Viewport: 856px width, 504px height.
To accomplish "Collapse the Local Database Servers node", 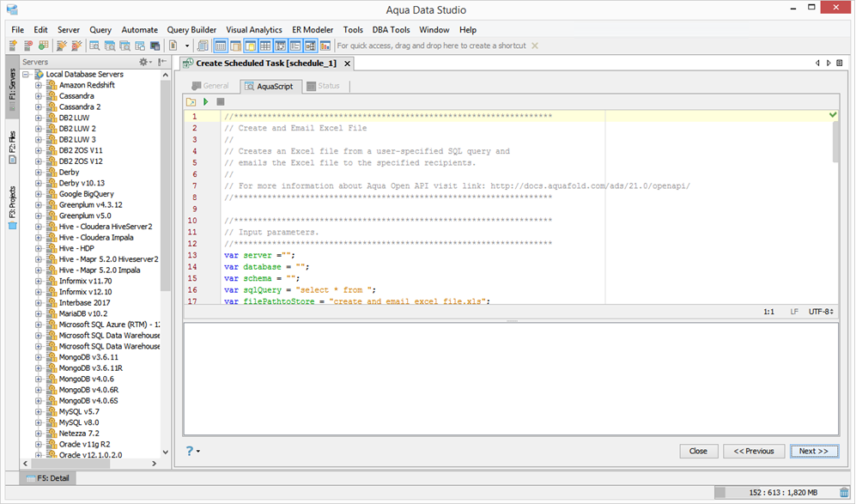I will tap(26, 74).
